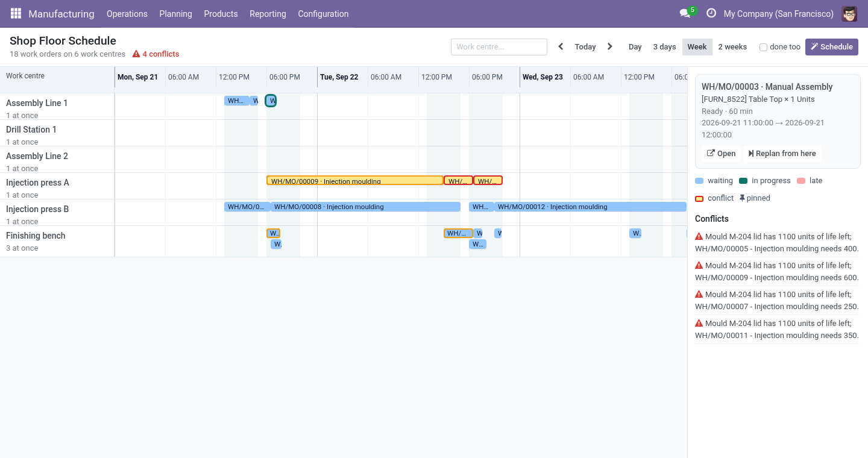This screenshot has height=458, width=868.
Task: Click warning icon for WH/MO/00009 conflict
Action: (699, 265)
